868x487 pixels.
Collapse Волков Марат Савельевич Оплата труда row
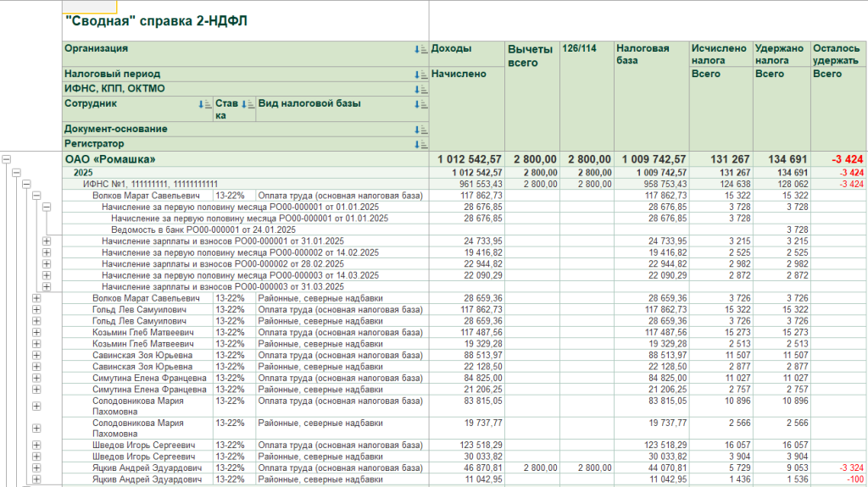(36, 196)
